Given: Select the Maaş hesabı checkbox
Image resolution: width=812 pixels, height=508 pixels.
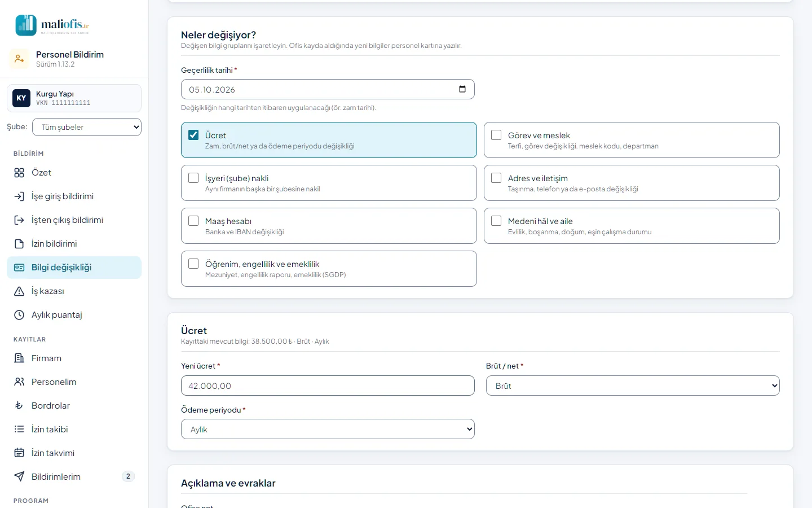Looking at the screenshot, I should point(193,221).
